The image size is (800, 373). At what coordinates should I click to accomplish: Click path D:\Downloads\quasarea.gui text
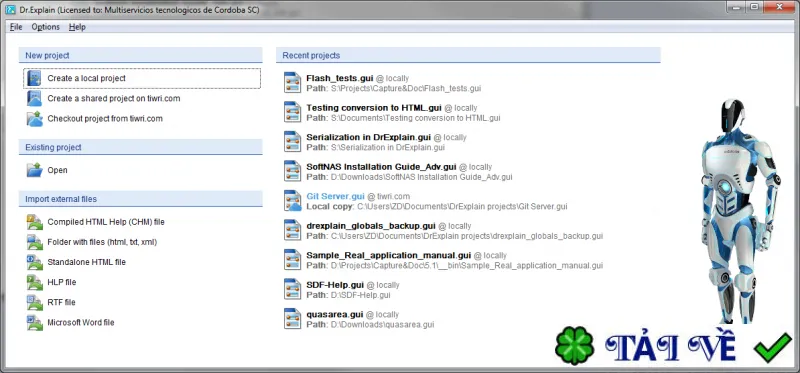tap(382, 325)
